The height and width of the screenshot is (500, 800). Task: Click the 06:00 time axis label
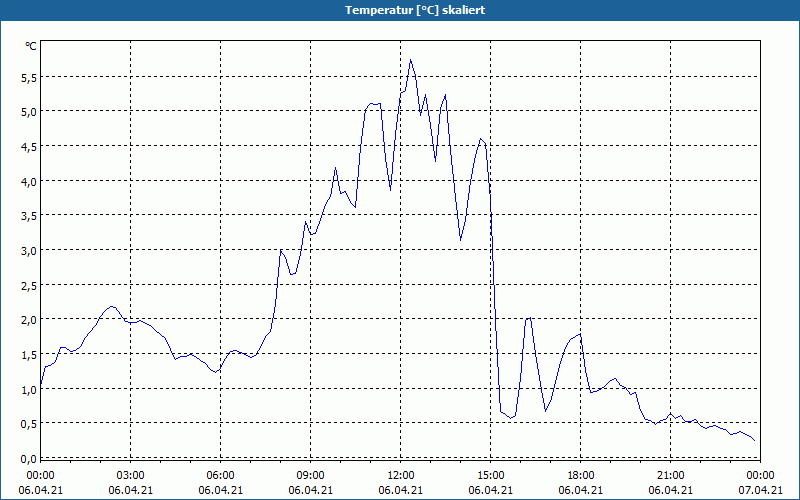click(x=220, y=475)
